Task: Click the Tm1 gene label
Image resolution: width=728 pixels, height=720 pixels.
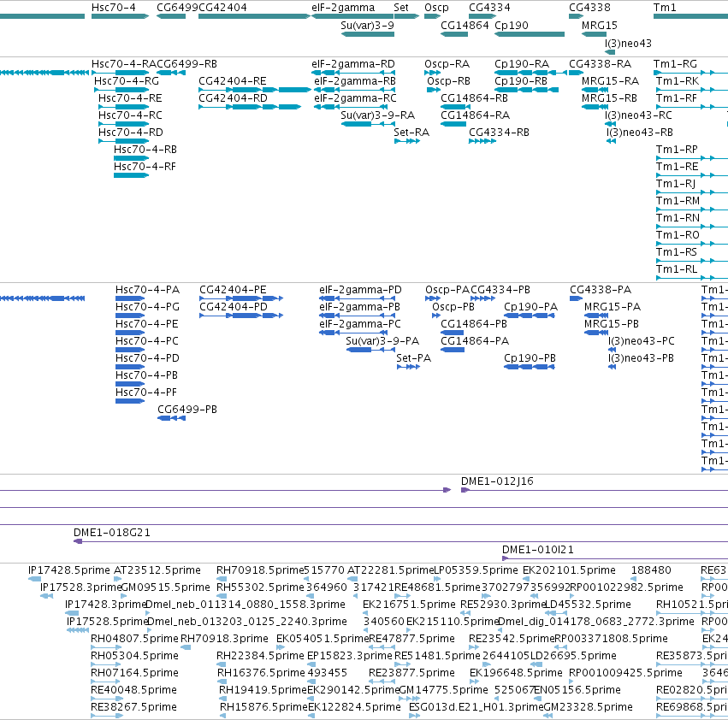Action: tap(665, 8)
